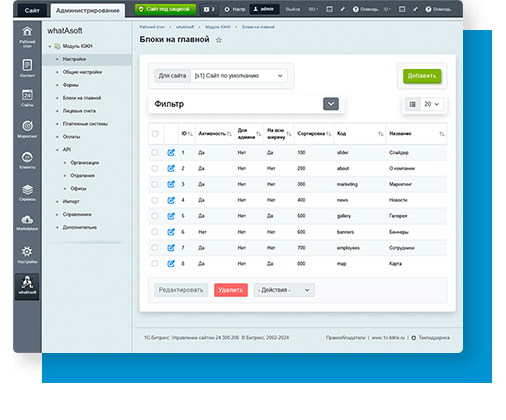Check the checkbox for the about row
This screenshot has height=420, width=506.
coord(155,168)
